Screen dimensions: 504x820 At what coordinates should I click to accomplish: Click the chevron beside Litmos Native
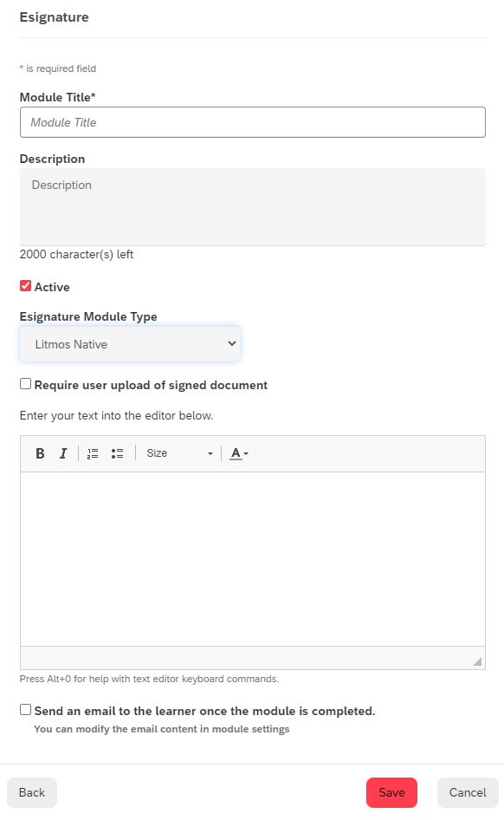[x=232, y=343]
